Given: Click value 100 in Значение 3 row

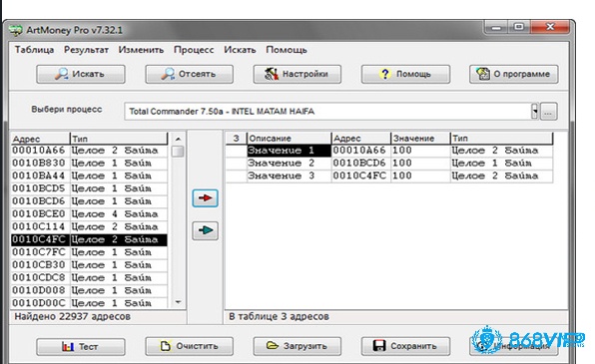Looking at the screenshot, I should pyautogui.click(x=420, y=176).
